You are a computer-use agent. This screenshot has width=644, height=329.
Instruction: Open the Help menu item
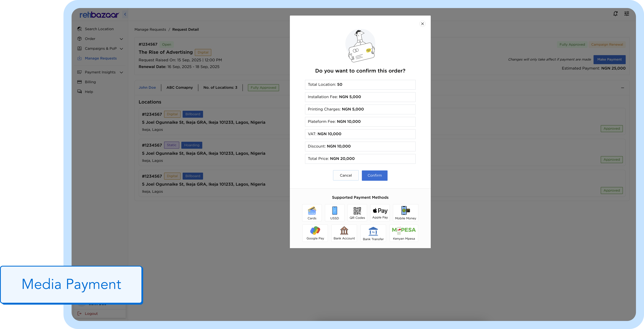click(89, 92)
